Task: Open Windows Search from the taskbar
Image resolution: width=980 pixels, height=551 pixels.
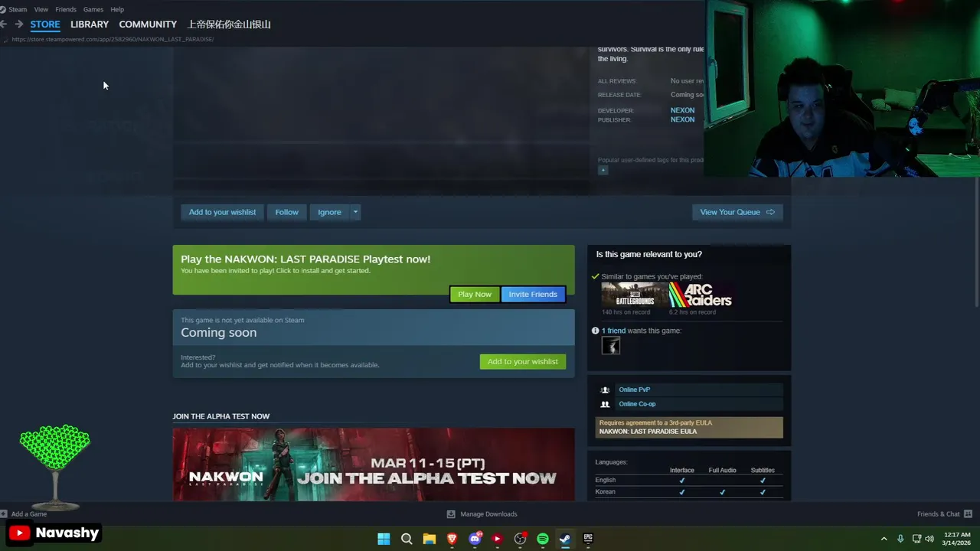Action: tap(407, 539)
